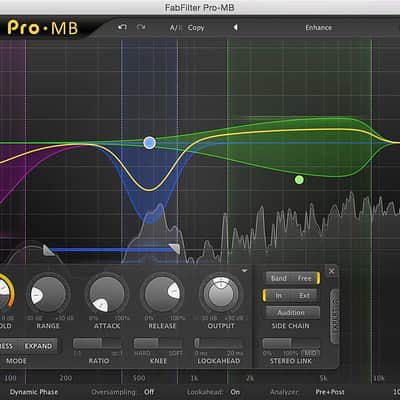The height and width of the screenshot is (400, 400).
Task: Click the STEREO LINK slider
Action: click(291, 343)
